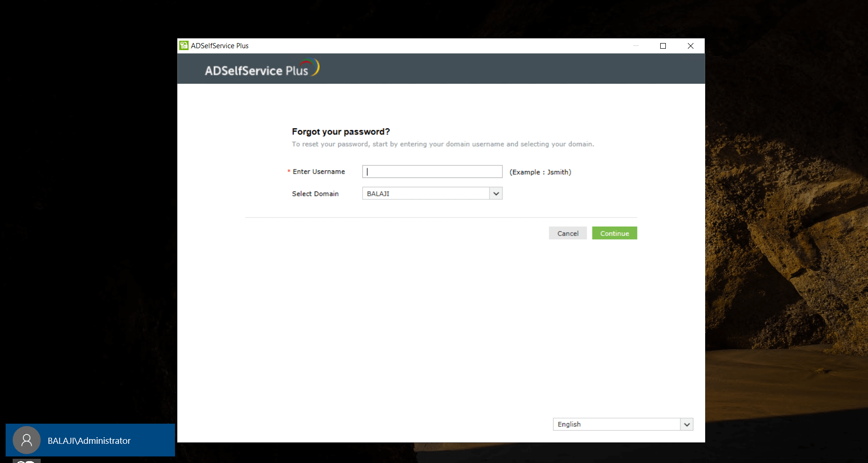The height and width of the screenshot is (463, 868).
Task: Click the ADSelfService Plus header logo
Action: pyautogui.click(x=262, y=68)
